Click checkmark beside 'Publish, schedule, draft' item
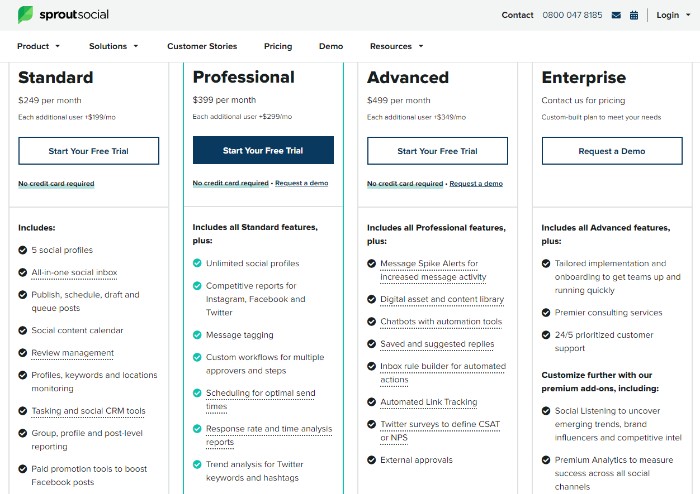The width and height of the screenshot is (700, 494). pyautogui.click(x=23, y=295)
